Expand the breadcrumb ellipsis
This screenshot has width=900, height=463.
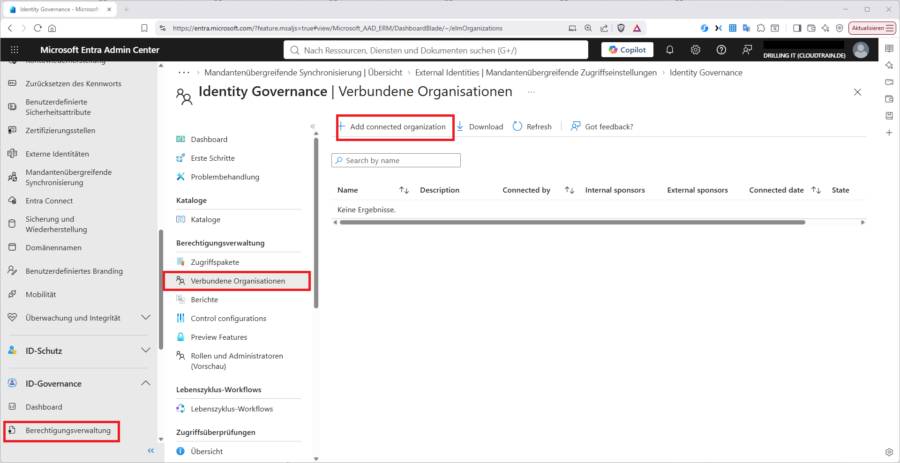click(x=184, y=73)
